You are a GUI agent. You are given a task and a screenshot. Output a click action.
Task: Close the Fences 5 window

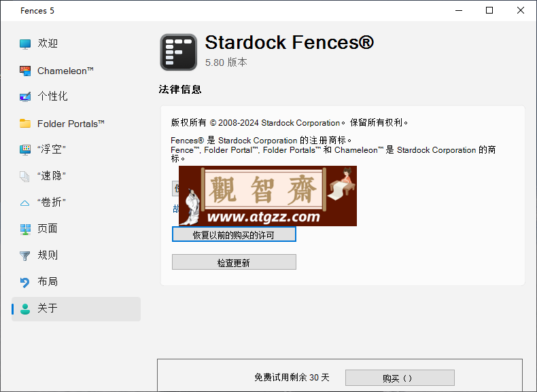click(521, 11)
